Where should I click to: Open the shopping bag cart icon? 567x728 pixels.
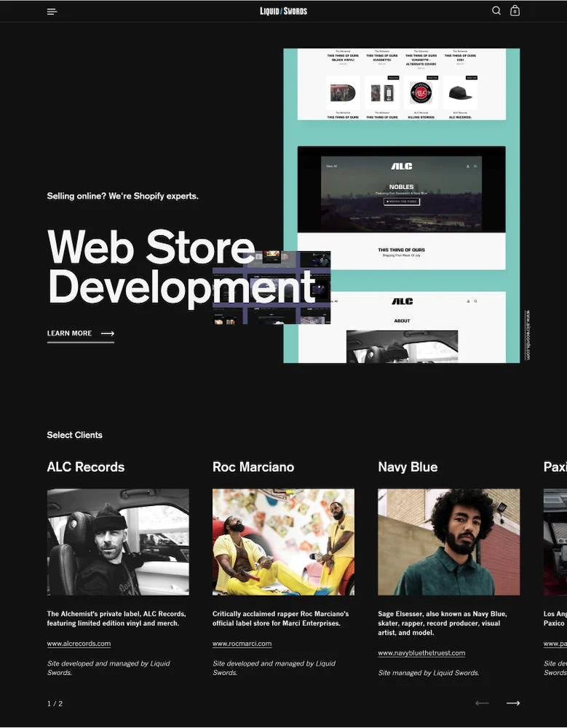pyautogui.click(x=515, y=11)
